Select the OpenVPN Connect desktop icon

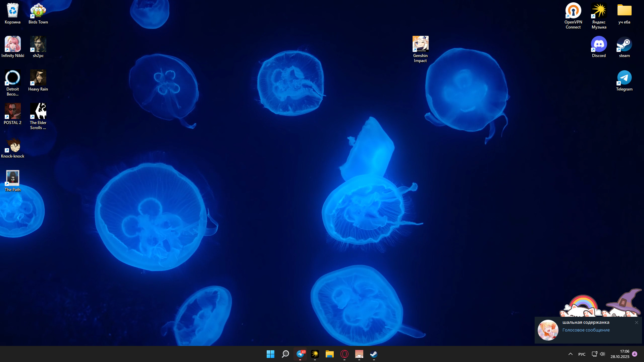click(x=573, y=11)
